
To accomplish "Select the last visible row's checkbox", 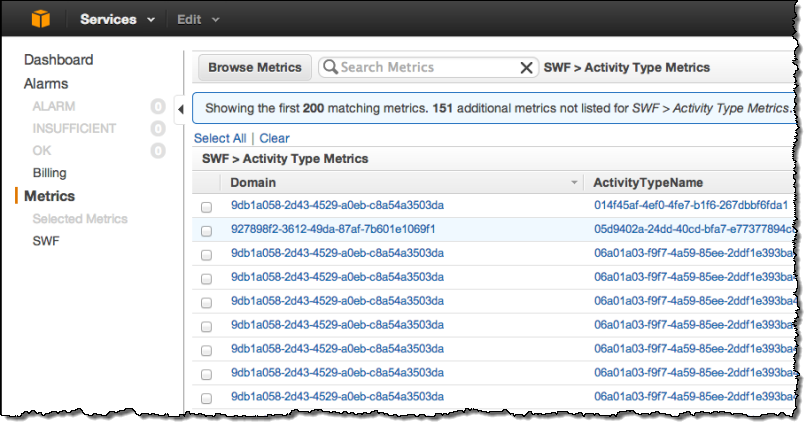I will coord(206,397).
